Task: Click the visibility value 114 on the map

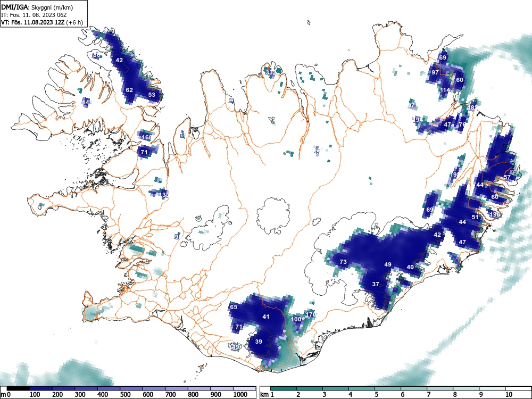Action: click(445, 90)
